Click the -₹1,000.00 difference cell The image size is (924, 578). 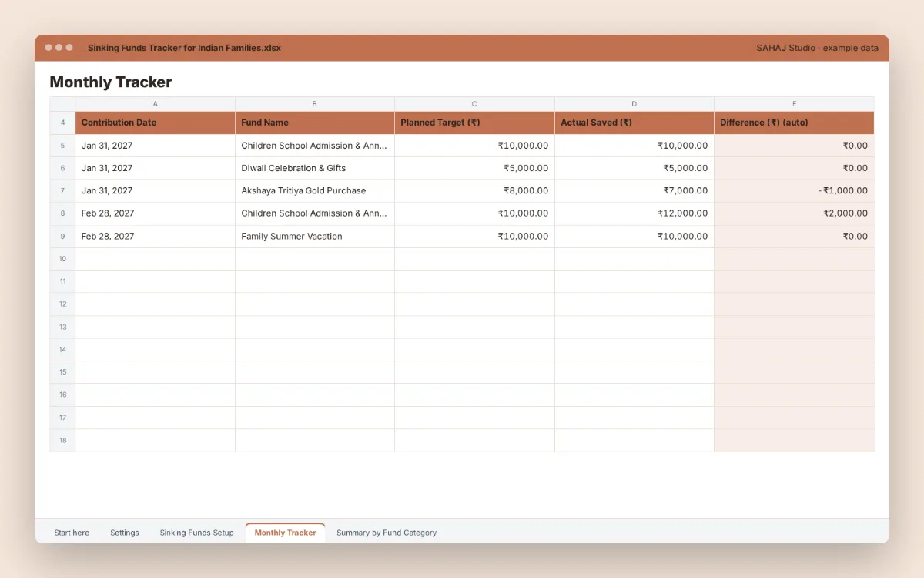pyautogui.click(x=795, y=190)
